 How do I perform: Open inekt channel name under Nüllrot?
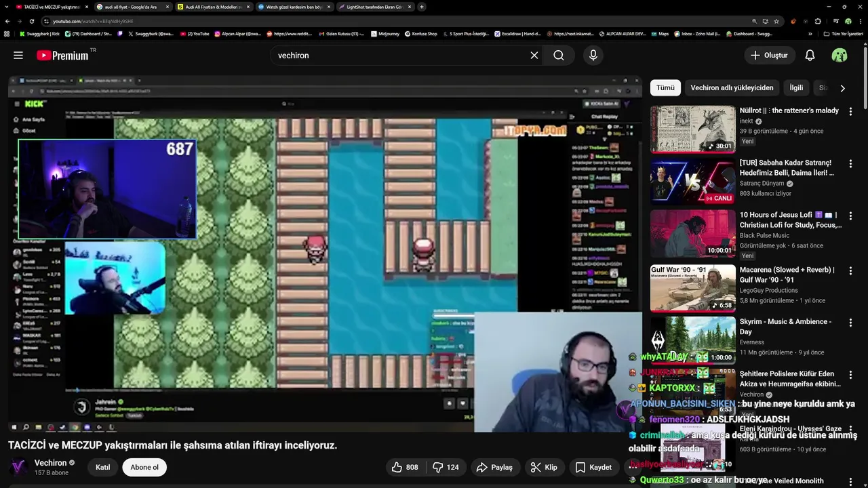(x=747, y=121)
